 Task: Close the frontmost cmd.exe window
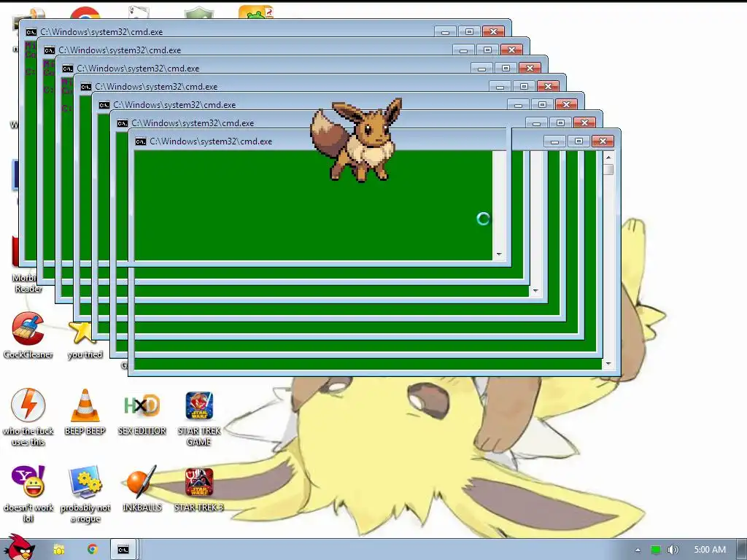click(603, 141)
